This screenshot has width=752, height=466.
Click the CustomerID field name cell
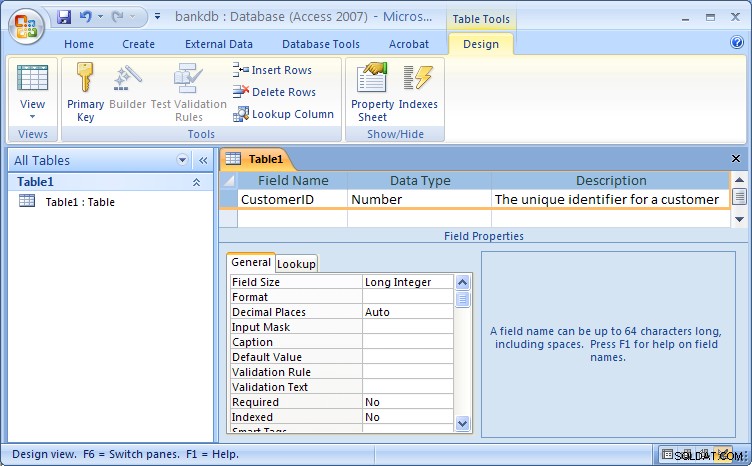tap(293, 199)
